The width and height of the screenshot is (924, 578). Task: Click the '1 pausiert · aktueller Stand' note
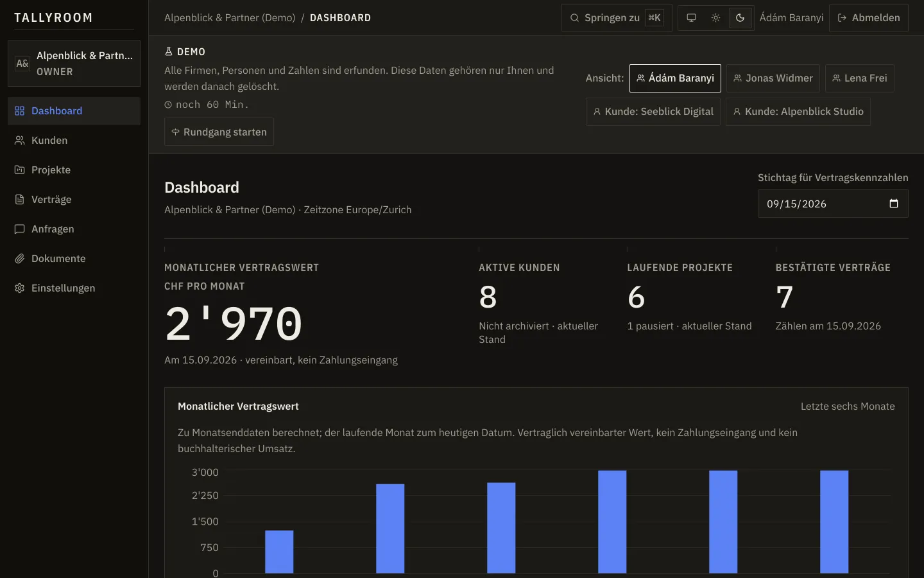click(689, 326)
